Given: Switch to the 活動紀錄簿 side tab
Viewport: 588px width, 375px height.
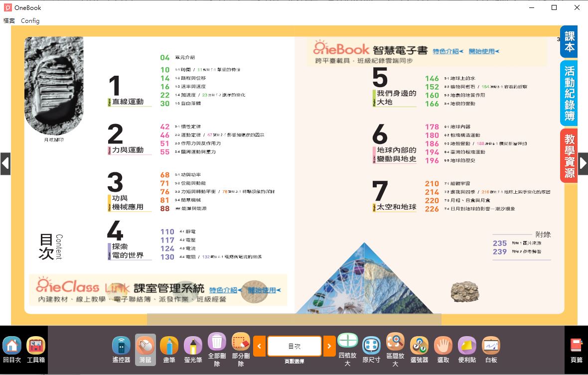Looking at the screenshot, I should (x=569, y=93).
